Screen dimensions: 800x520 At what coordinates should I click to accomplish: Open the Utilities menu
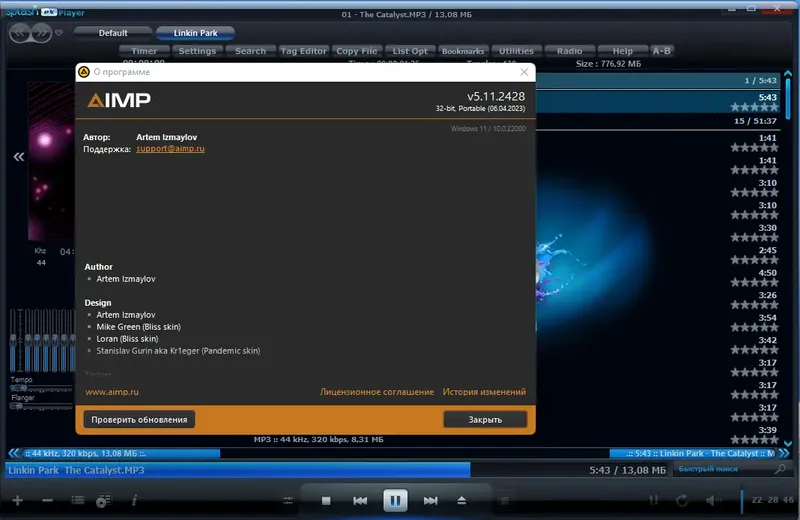tap(516, 51)
